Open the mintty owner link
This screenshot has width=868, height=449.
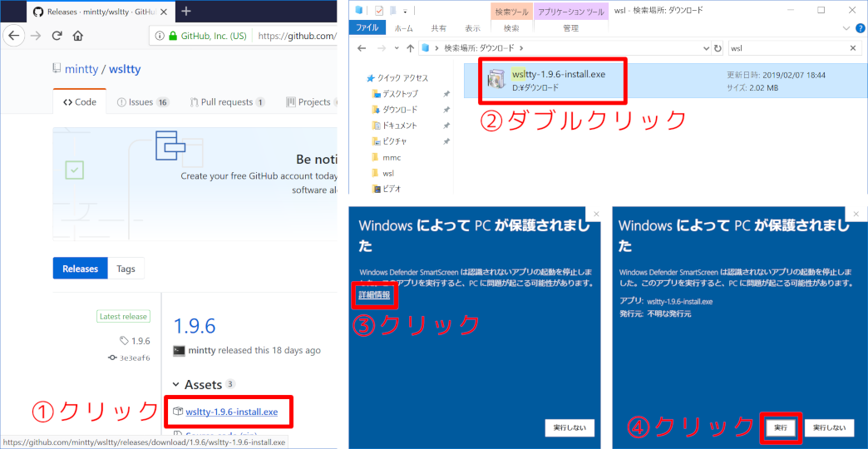(81, 69)
